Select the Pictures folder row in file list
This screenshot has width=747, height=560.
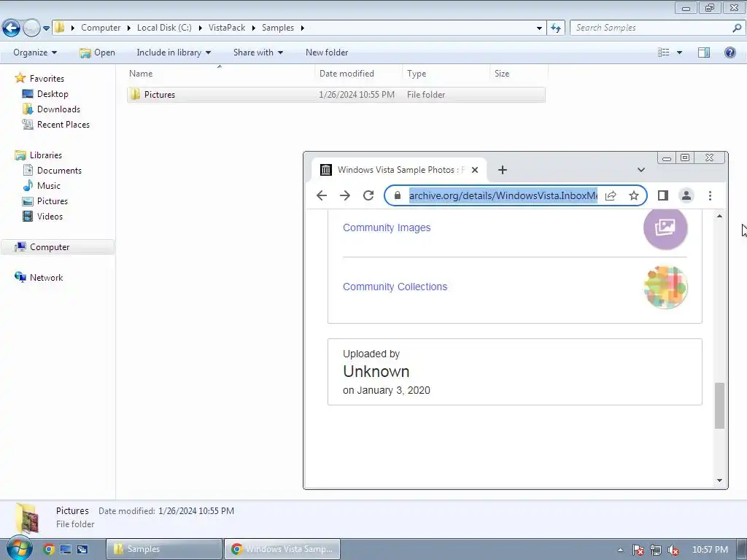tap(336, 95)
